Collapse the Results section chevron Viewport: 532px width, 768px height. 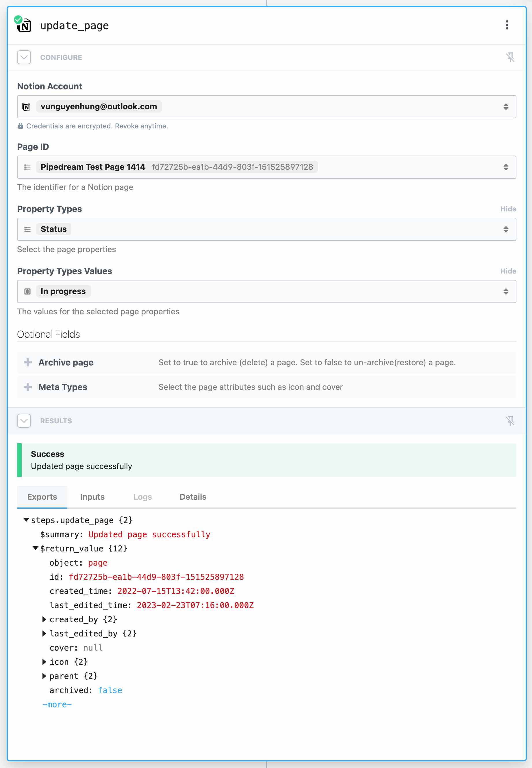(x=24, y=421)
